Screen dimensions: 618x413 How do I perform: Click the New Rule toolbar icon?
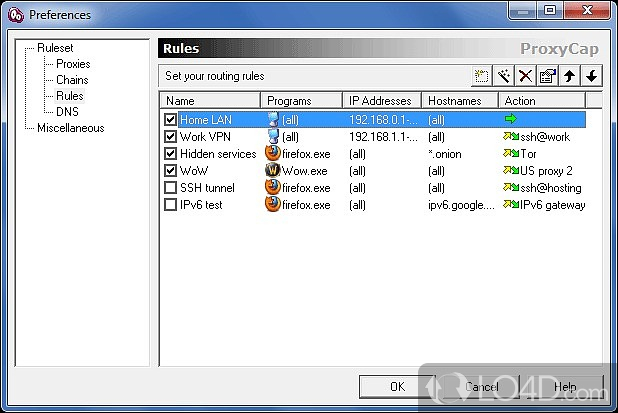pyautogui.click(x=482, y=76)
